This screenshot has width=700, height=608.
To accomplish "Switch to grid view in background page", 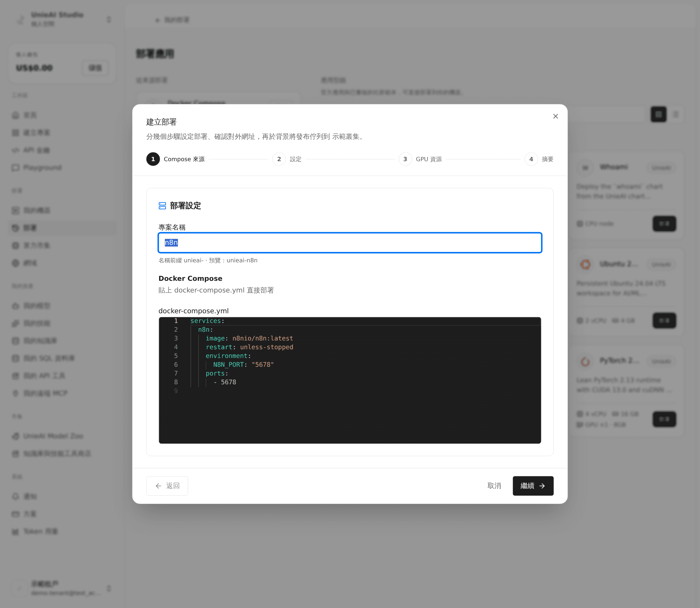I will coord(658,114).
